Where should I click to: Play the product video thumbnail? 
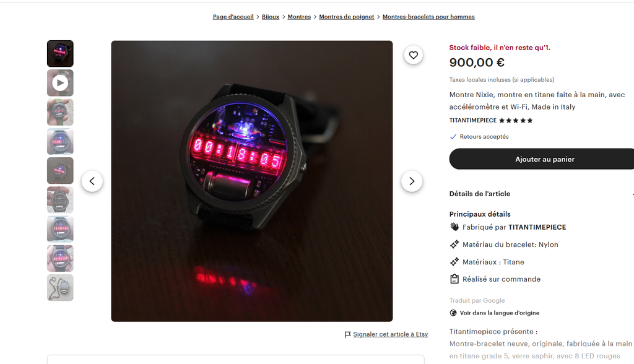60,83
